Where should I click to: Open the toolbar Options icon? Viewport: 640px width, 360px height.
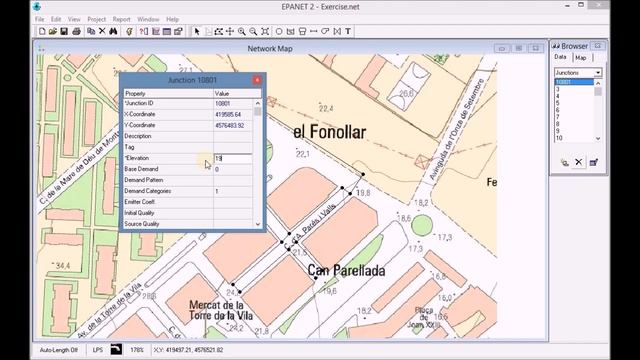pos(178,31)
